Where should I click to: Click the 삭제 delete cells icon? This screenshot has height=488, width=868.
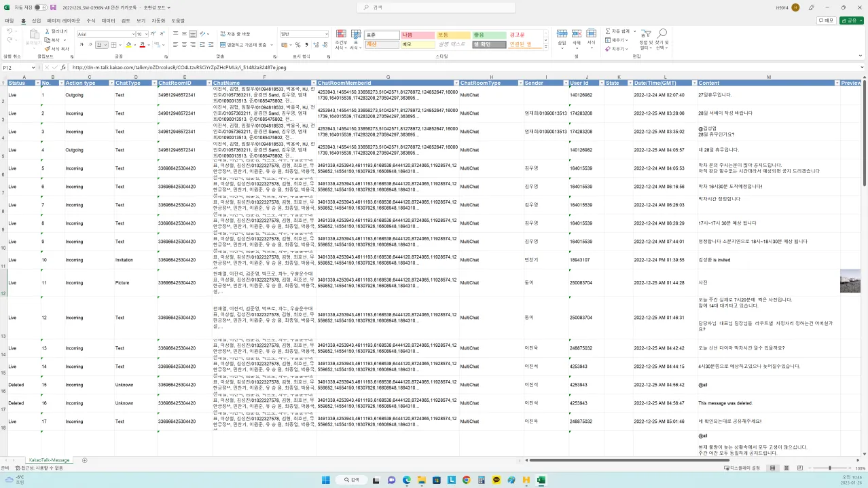[577, 37]
